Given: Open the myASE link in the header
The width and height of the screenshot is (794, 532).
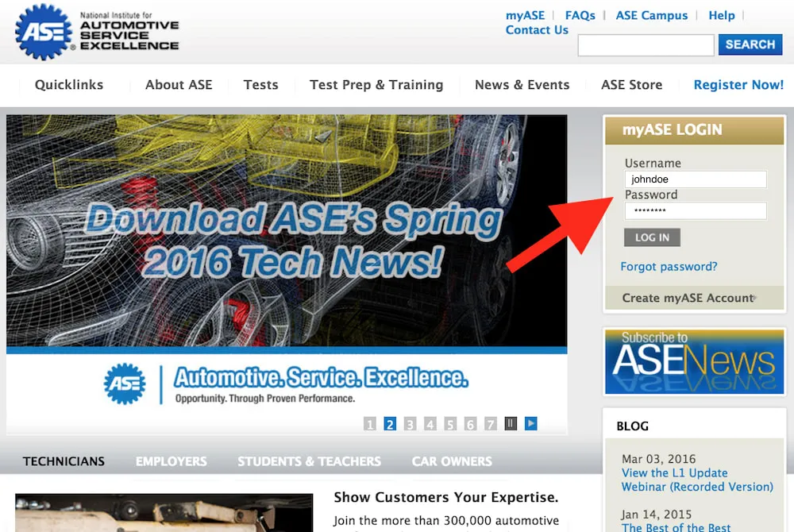Looking at the screenshot, I should tap(525, 15).
